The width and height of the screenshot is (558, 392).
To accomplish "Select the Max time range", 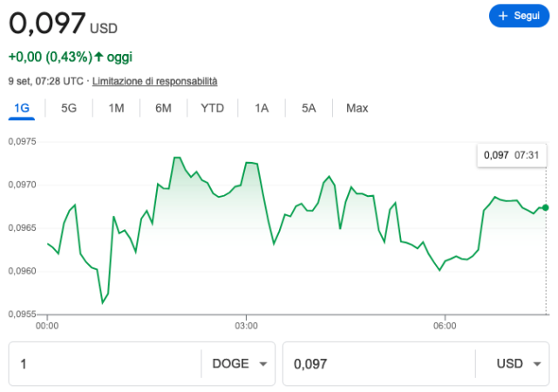I will pyautogui.click(x=357, y=108).
